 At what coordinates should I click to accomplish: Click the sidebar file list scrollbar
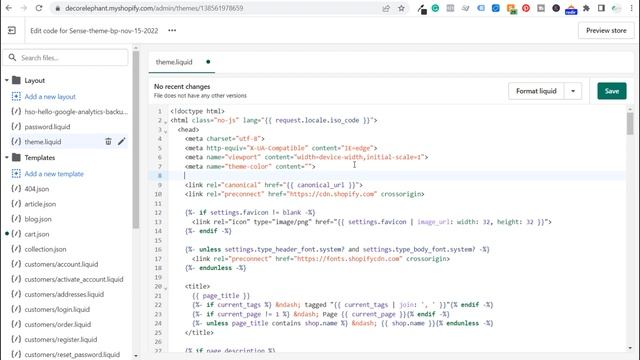(136, 140)
